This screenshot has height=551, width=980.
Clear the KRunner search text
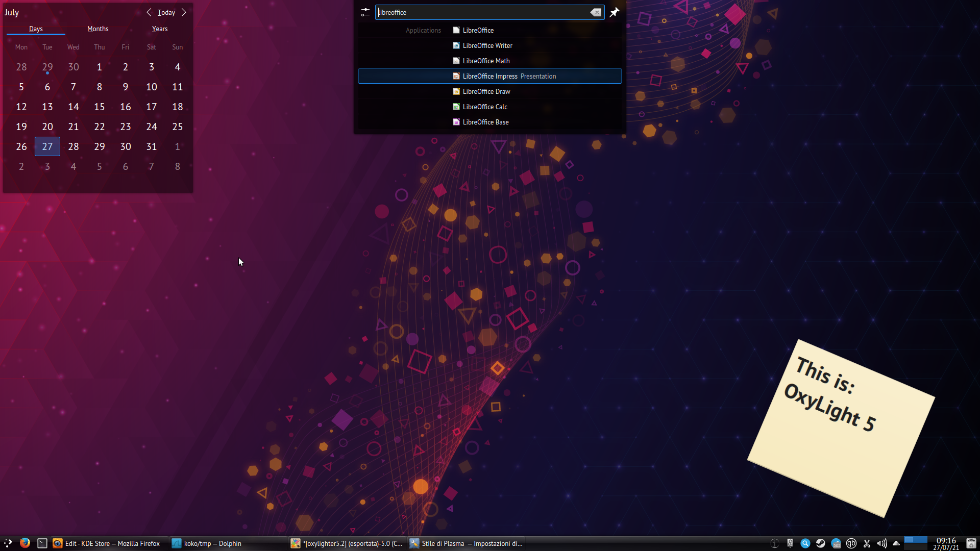tap(596, 12)
